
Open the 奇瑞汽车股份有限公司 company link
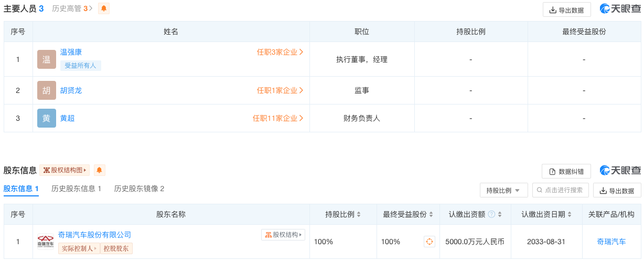point(94,235)
